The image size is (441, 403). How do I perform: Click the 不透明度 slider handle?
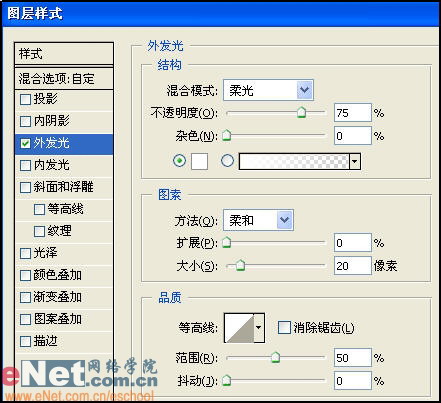click(301, 113)
